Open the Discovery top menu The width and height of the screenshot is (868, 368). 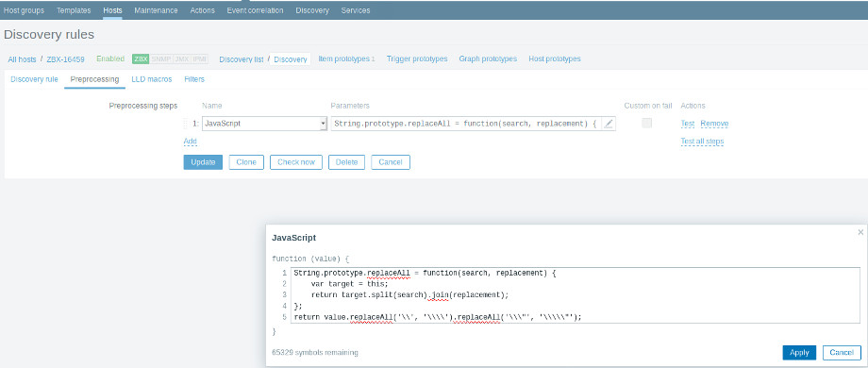point(312,10)
